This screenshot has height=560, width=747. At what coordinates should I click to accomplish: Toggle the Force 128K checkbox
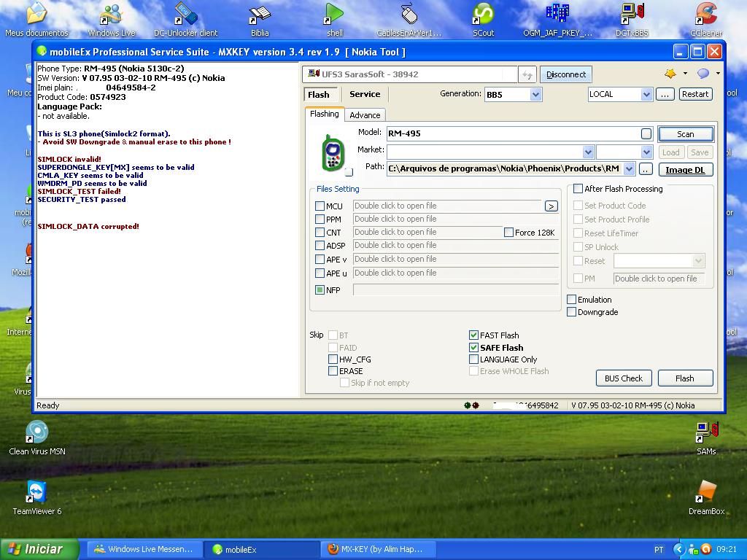(508, 233)
